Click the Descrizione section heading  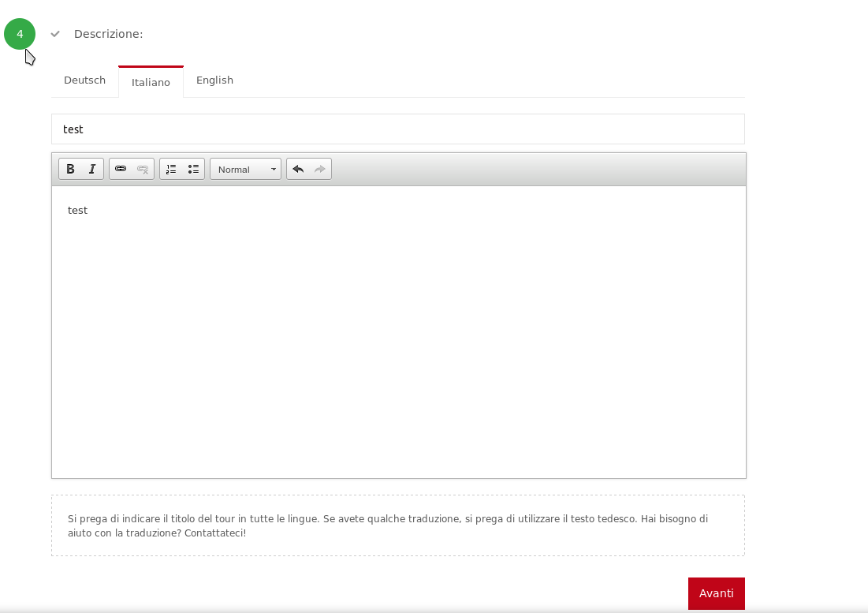tap(109, 34)
